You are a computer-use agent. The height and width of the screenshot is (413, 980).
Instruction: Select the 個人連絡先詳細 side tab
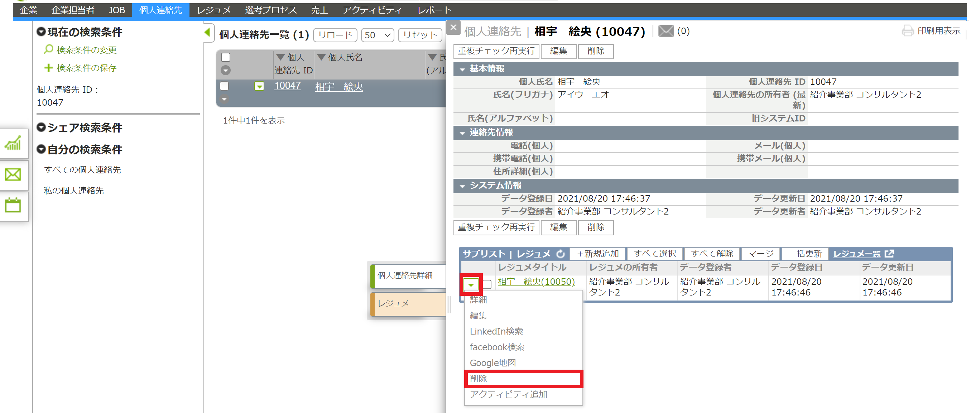pyautogui.click(x=409, y=276)
